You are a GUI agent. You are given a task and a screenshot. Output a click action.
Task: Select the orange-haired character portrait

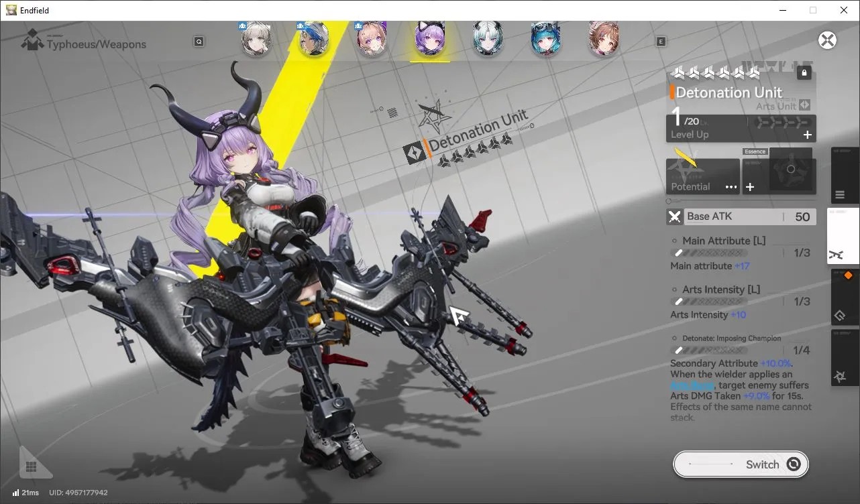pos(372,39)
